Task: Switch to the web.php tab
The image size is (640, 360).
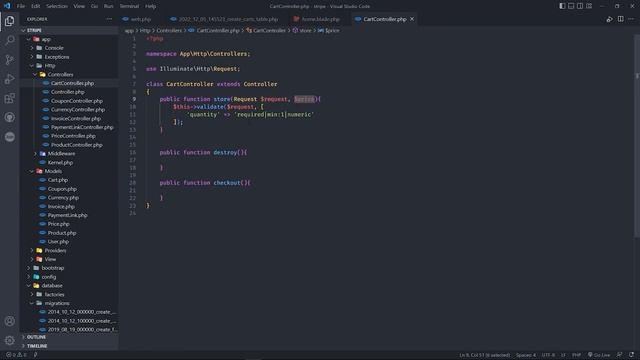Action: 141,19
